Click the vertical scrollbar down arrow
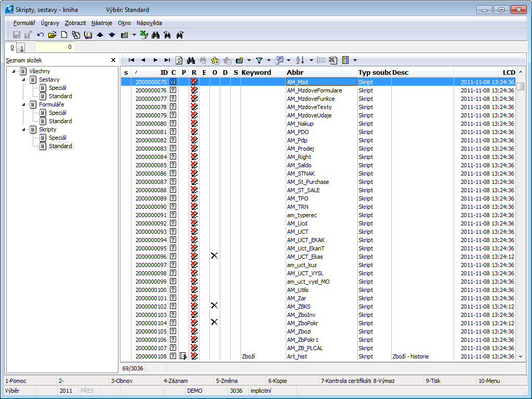Screen dimensions: 532x399 click(520, 356)
